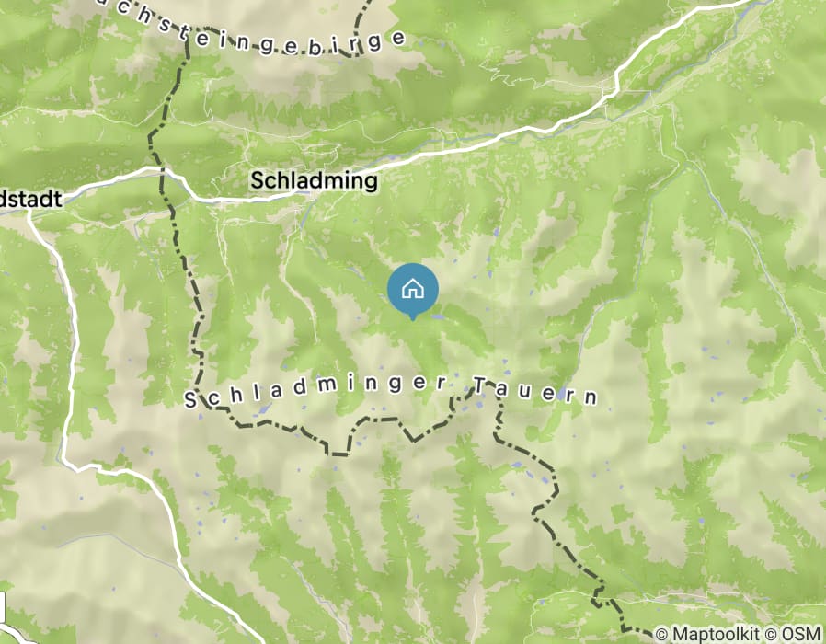Screen dimensions: 826x644
Task: Click the road junction below the Radstadt label
Action: [30, 213]
